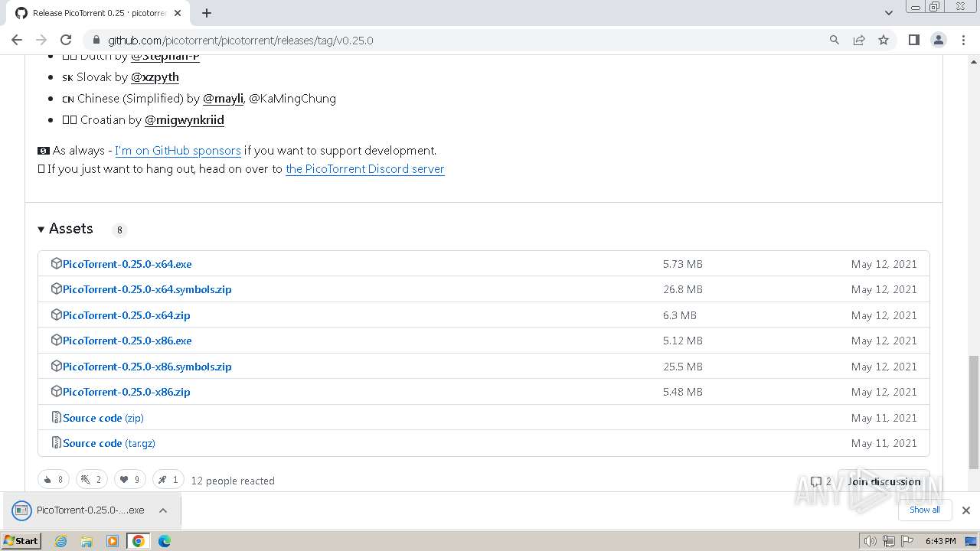The image size is (980, 551).
Task: Download PicoTorrent-0.25.0-x86.exe
Action: [127, 341]
